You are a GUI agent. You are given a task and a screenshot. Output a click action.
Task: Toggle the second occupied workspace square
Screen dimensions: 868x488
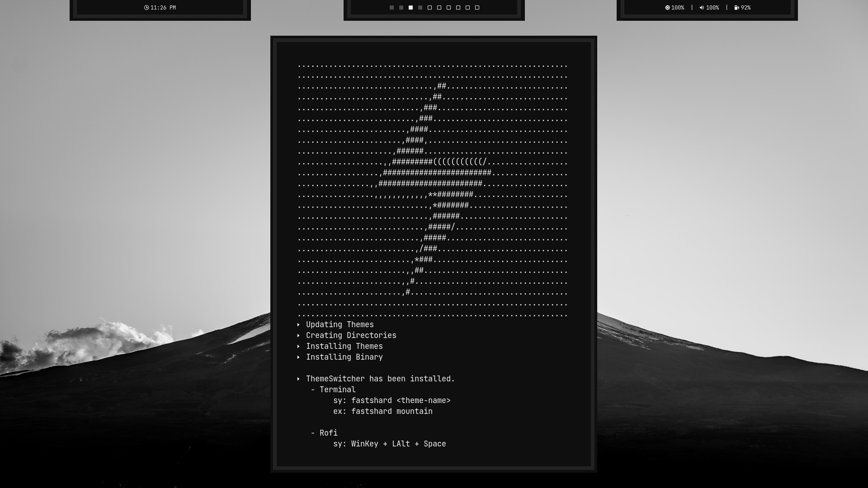click(401, 8)
